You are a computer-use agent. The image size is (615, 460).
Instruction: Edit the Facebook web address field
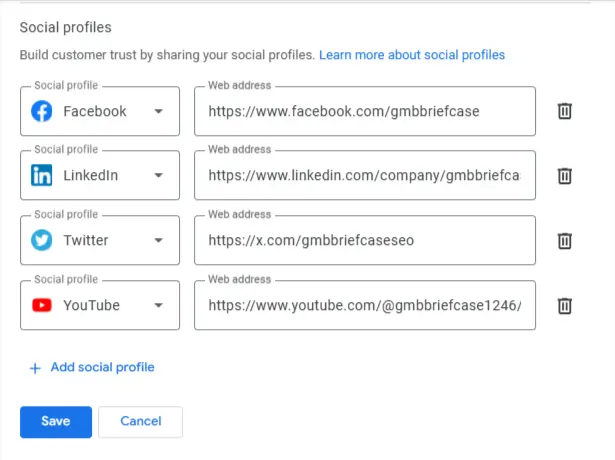tap(365, 111)
